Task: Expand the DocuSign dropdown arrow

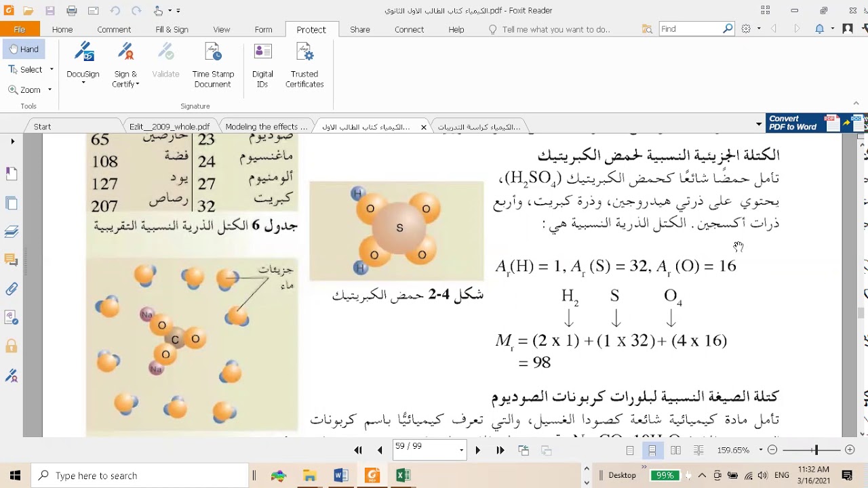Action: point(83,83)
